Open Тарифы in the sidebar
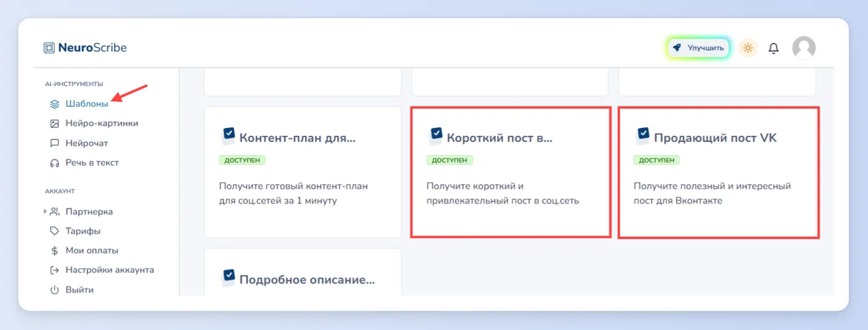Image resolution: width=868 pixels, height=330 pixels. (83, 231)
